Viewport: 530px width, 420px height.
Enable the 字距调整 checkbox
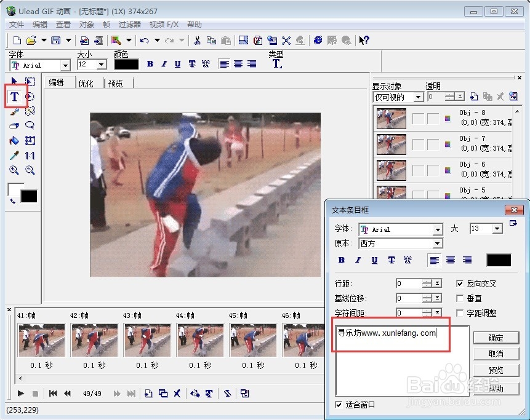click(460, 313)
